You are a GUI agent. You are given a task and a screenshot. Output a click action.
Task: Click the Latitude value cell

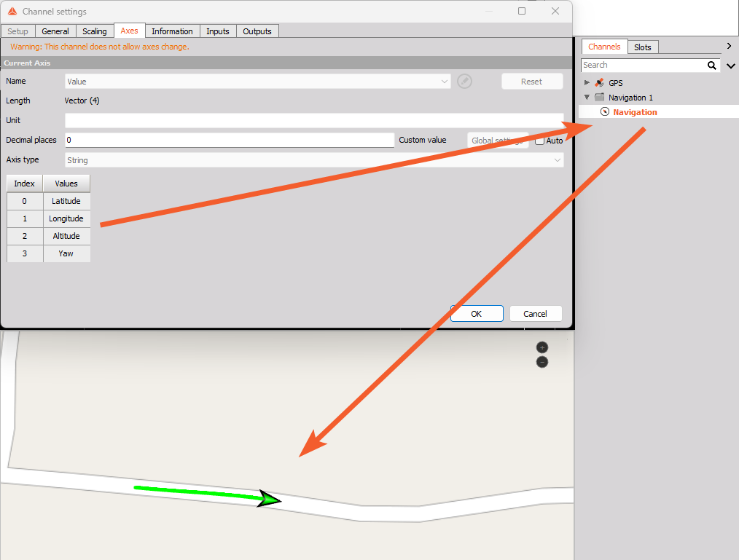tap(66, 201)
